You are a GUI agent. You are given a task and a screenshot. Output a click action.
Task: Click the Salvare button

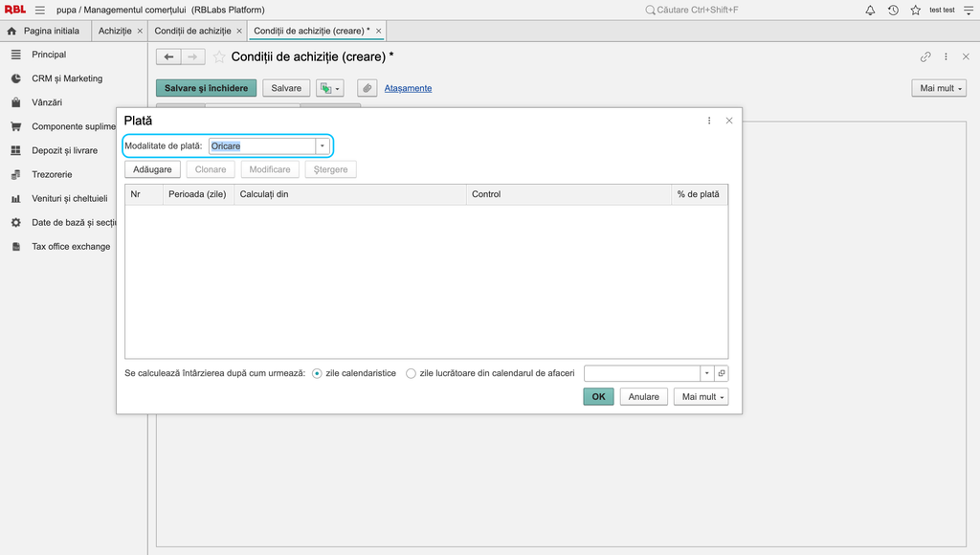286,88
